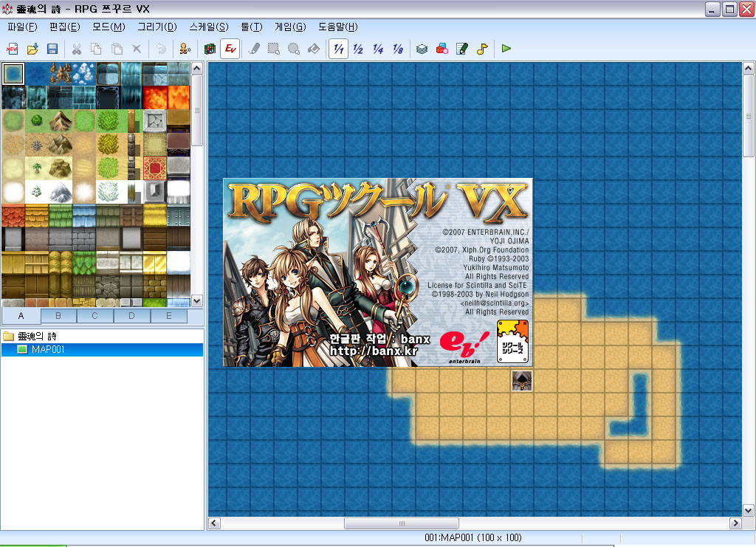Open the 모드(M) menu
The height and width of the screenshot is (547, 756).
point(109,27)
